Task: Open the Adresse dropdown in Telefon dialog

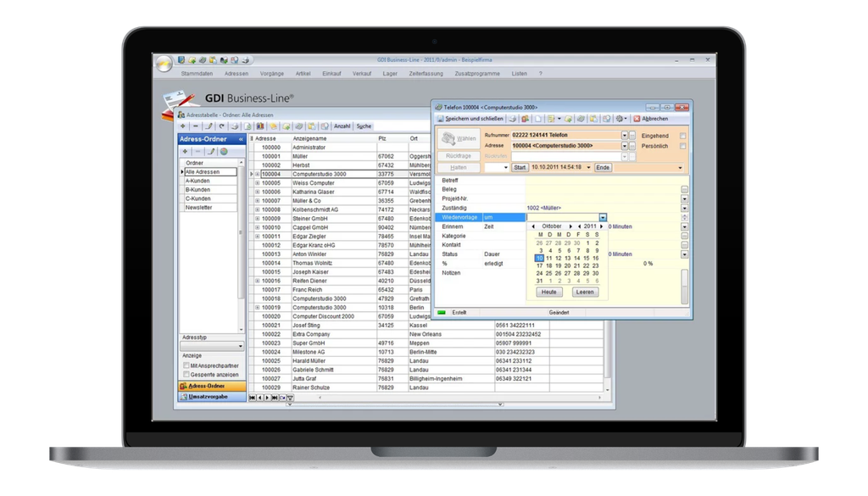Action: pos(625,146)
